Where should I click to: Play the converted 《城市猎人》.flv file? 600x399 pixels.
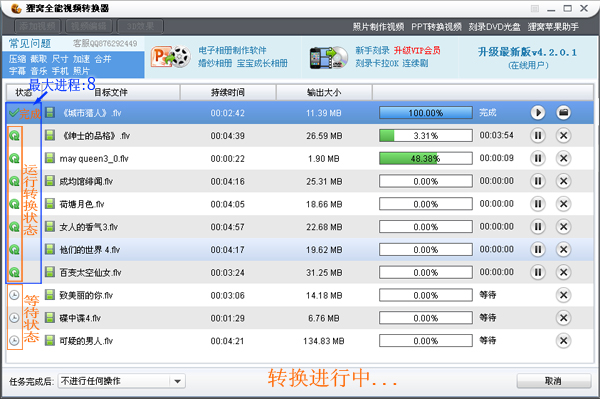(x=538, y=112)
